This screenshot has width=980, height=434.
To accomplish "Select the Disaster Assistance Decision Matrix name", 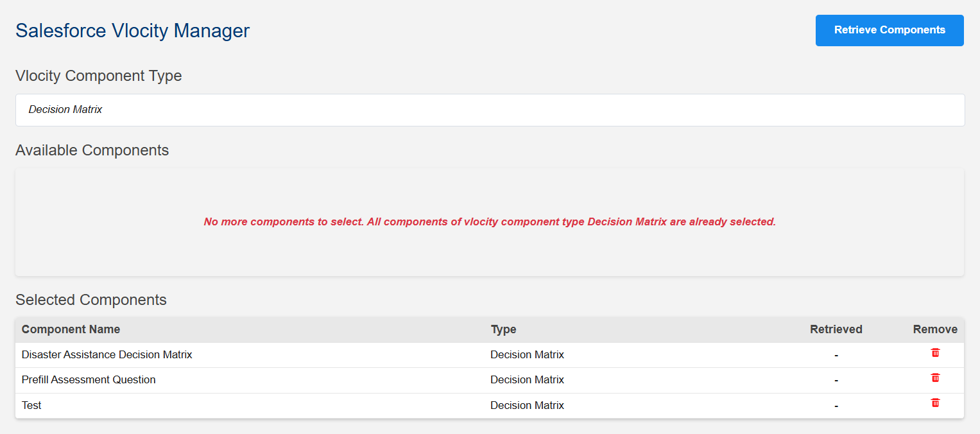I will (x=107, y=354).
